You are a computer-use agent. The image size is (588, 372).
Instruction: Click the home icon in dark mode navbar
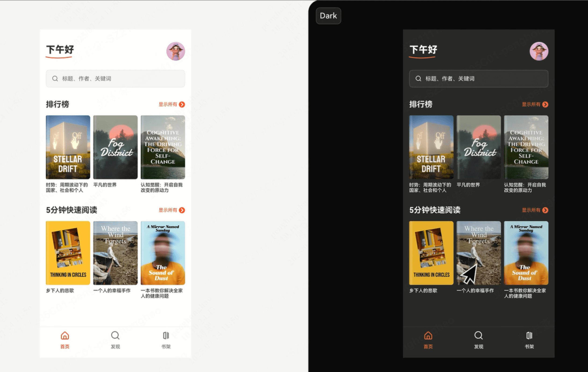(x=428, y=336)
